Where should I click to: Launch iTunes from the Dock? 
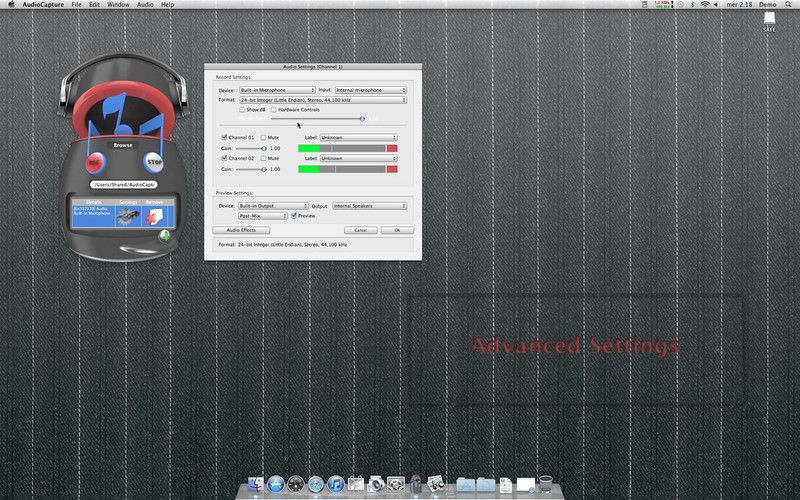tap(336, 484)
